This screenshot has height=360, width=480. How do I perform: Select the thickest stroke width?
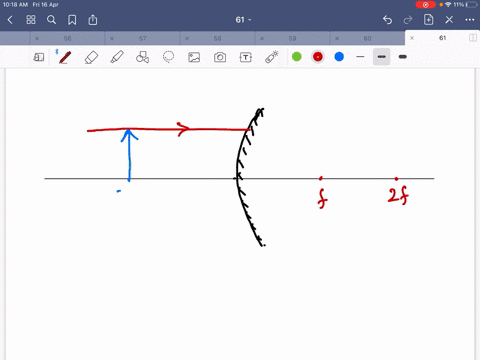coord(403,57)
